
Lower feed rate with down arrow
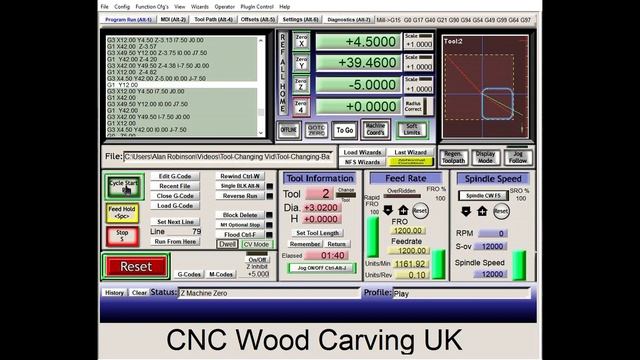[x=388, y=211]
